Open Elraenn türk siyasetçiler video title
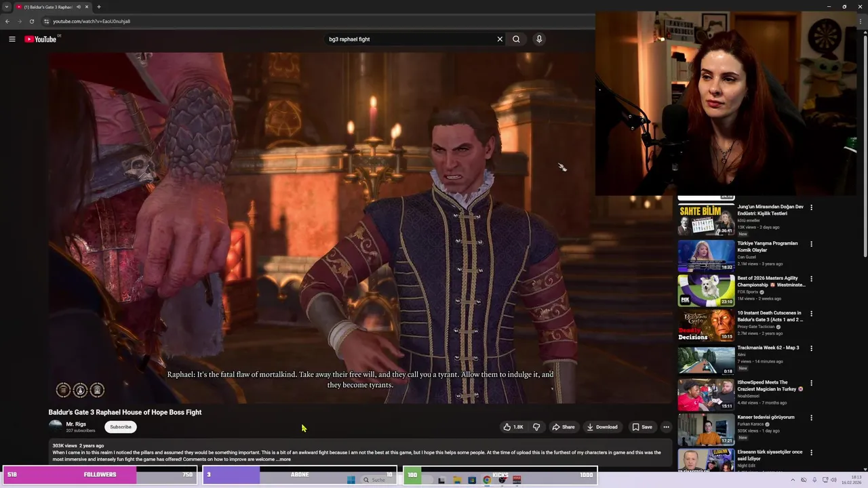 click(770, 455)
